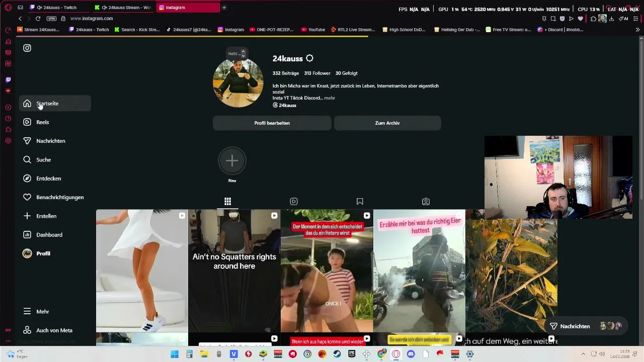Open Profil avatar in sidebar

pyautogui.click(x=27, y=253)
